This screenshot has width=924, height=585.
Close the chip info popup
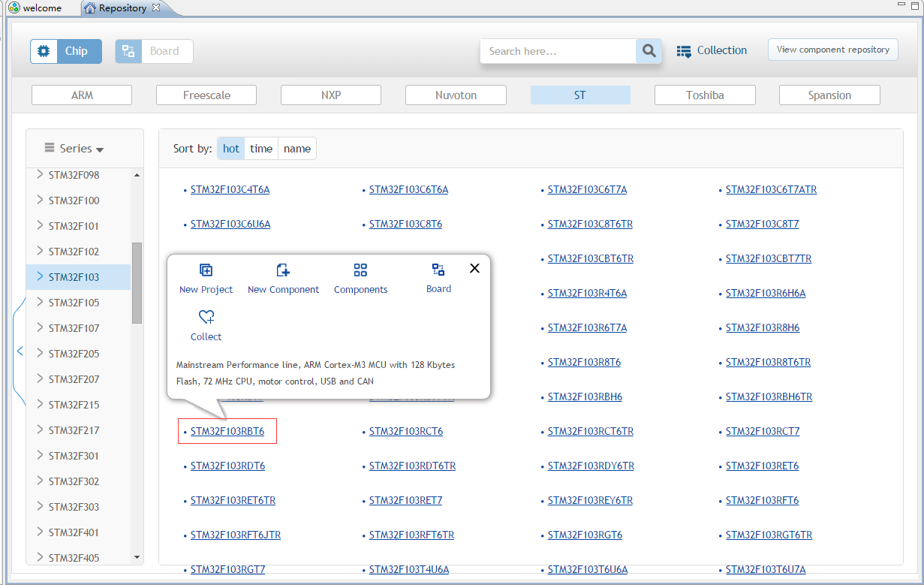click(x=474, y=268)
